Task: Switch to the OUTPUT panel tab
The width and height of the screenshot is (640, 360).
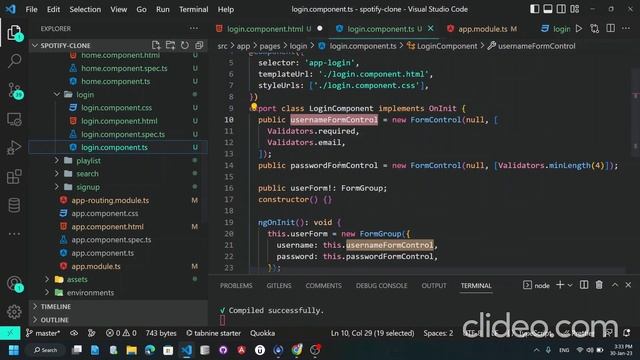Action: (434, 285)
